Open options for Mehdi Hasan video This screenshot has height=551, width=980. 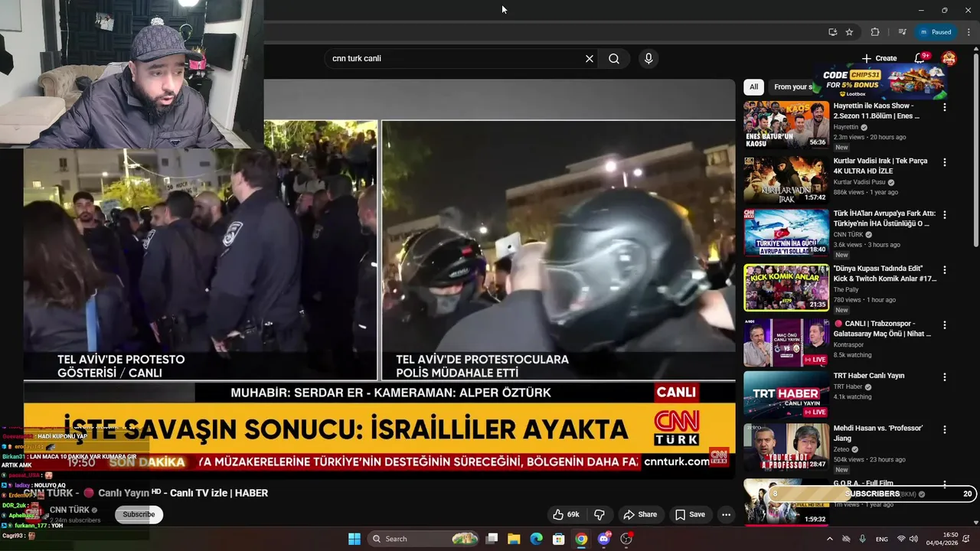point(944,430)
